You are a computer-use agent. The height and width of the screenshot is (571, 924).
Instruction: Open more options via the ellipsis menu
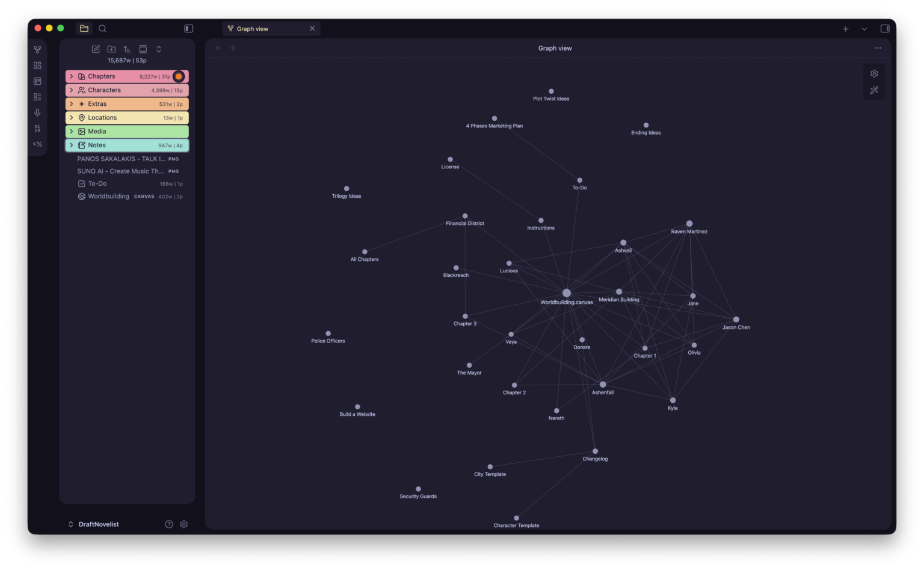[878, 47]
